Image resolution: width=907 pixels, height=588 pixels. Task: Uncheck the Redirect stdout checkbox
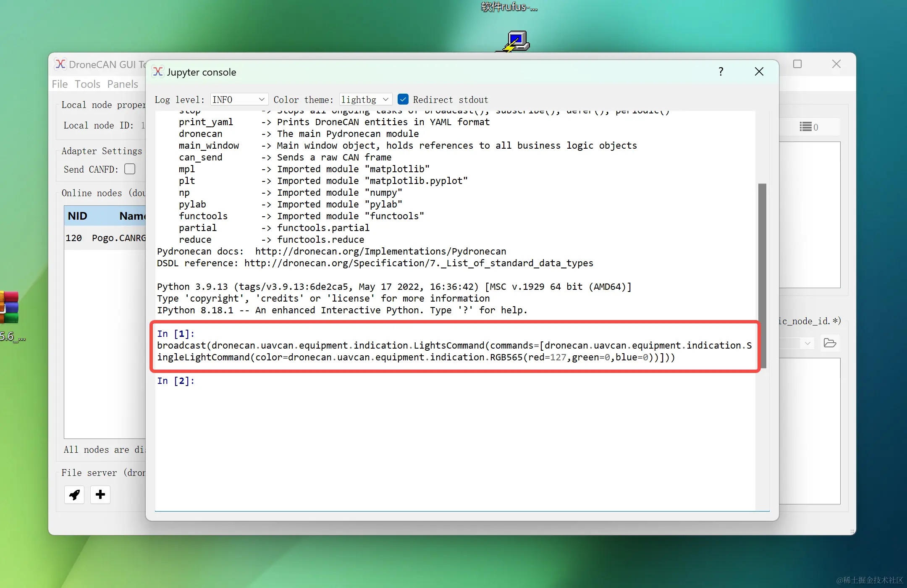(x=403, y=100)
